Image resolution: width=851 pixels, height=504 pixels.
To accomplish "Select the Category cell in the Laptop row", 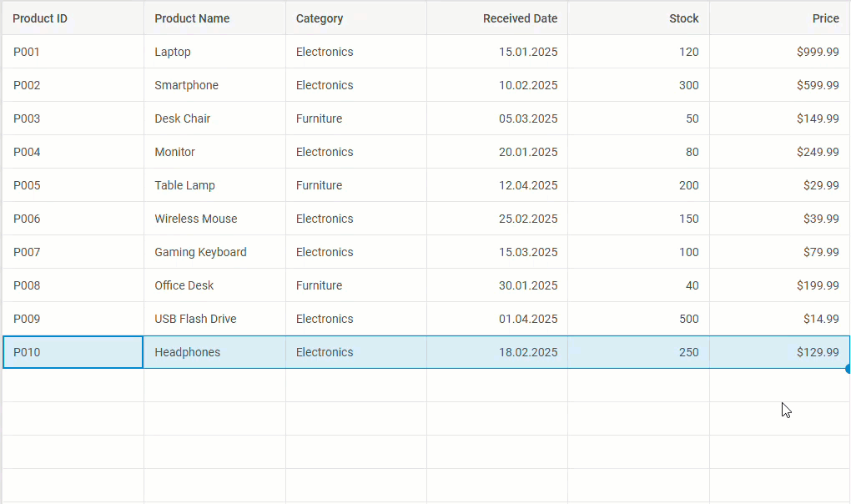I will tap(356, 52).
